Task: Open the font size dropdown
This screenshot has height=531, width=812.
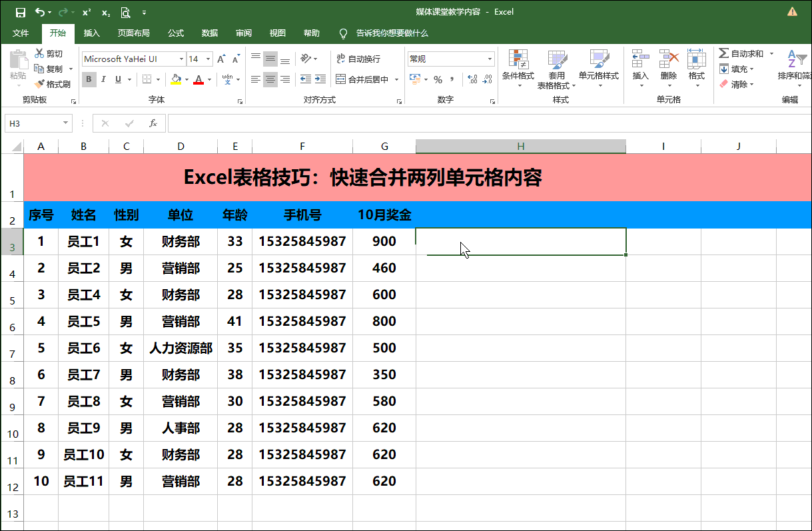Action: (x=208, y=59)
